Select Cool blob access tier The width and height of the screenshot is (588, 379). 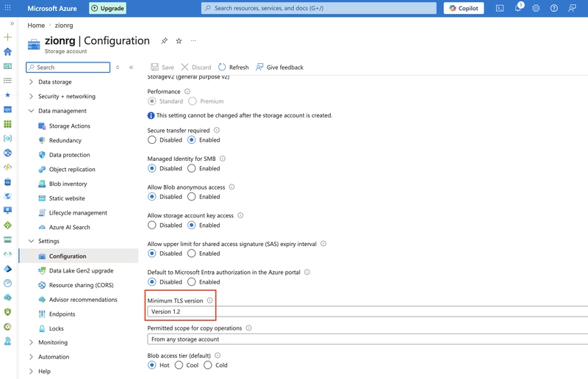[179, 365]
